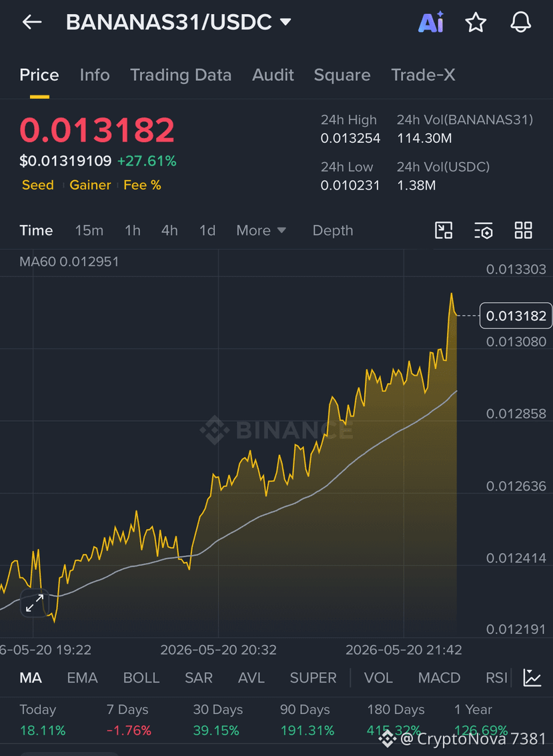This screenshot has width=553, height=756.
Task: Tap the MA60 0.012951 label
Action: [x=69, y=262]
